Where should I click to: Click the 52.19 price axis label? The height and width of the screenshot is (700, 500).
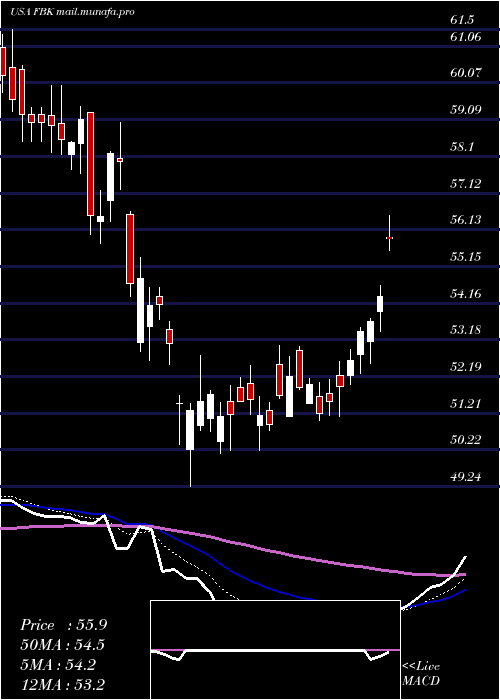[x=466, y=367]
